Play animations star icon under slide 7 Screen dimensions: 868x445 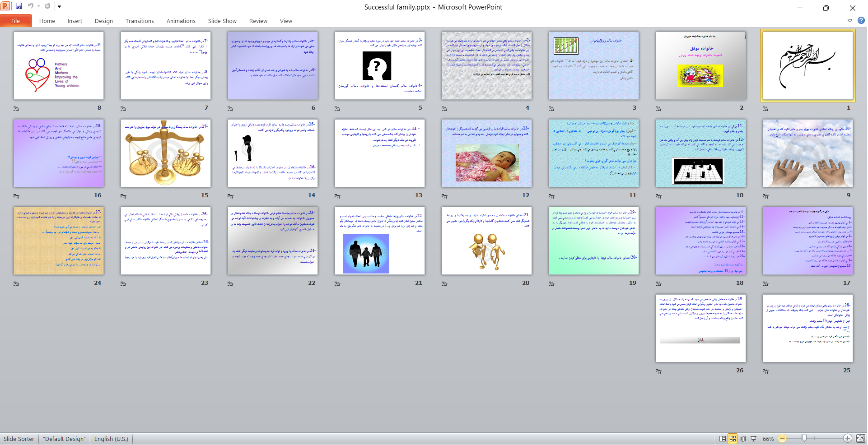coord(123,108)
